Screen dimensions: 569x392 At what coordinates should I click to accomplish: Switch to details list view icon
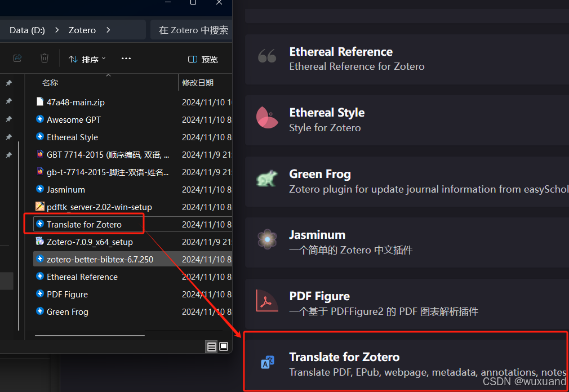tap(212, 347)
